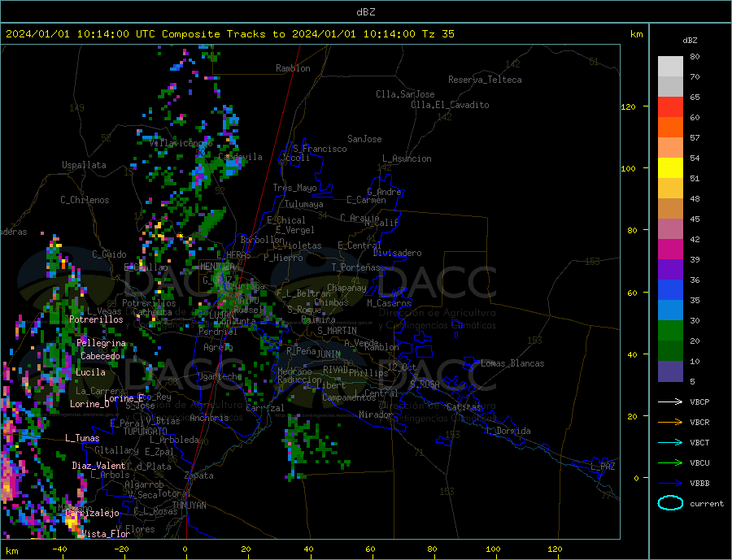This screenshot has height=560, width=732.
Task: Click the 'Clla.El_Cavadito' map label
Action: coord(450,105)
